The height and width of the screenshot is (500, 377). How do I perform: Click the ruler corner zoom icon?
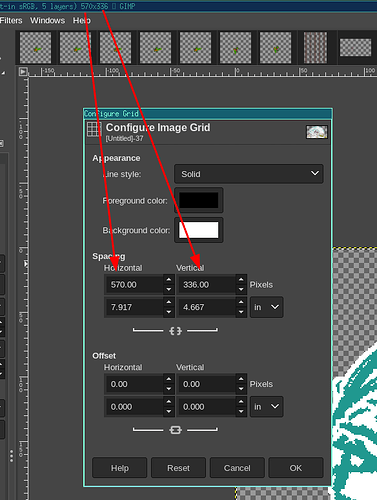tap(23, 71)
